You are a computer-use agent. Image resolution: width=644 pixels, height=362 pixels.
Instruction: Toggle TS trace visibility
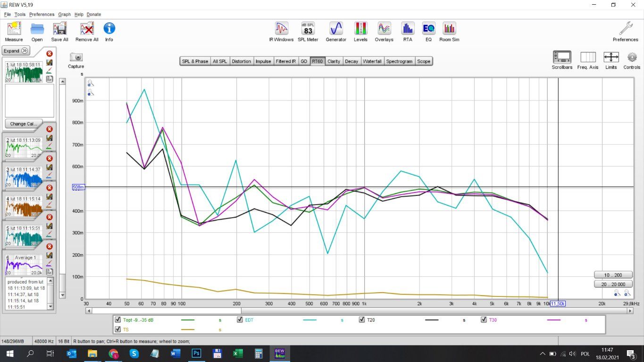[x=118, y=329]
